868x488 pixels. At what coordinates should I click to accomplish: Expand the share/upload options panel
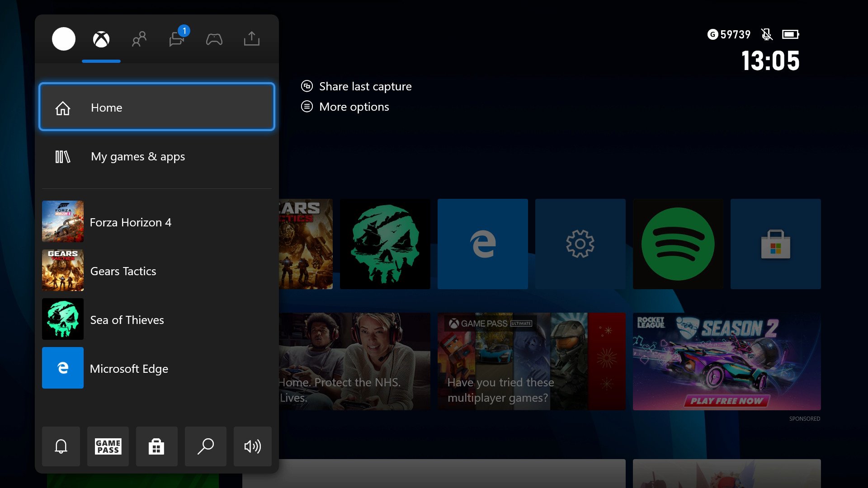(x=252, y=39)
